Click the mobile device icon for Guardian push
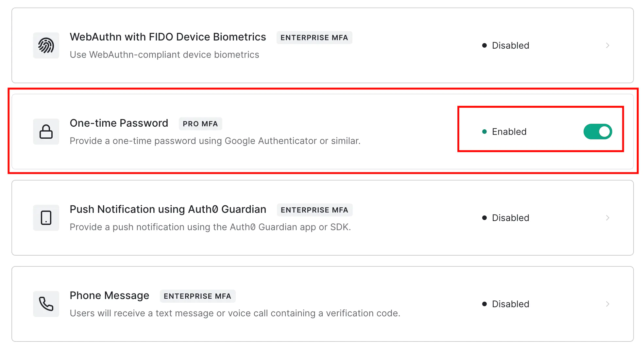The width and height of the screenshot is (644, 348). [x=46, y=218]
